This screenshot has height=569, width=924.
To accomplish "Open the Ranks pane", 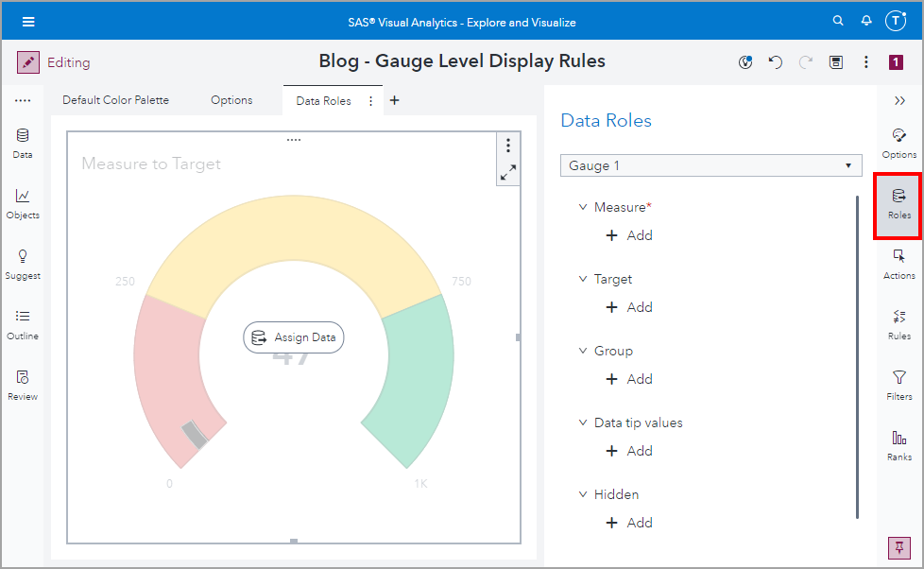I will pyautogui.click(x=898, y=444).
